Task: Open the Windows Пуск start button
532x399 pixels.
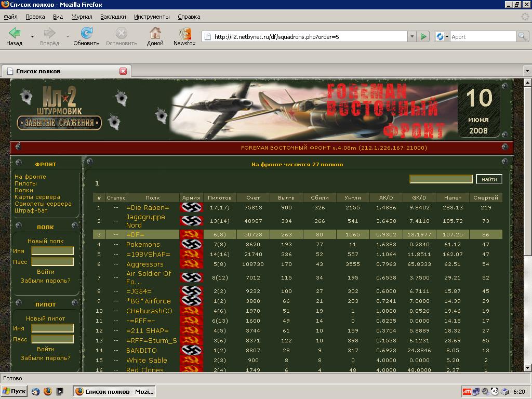Action: (14, 391)
